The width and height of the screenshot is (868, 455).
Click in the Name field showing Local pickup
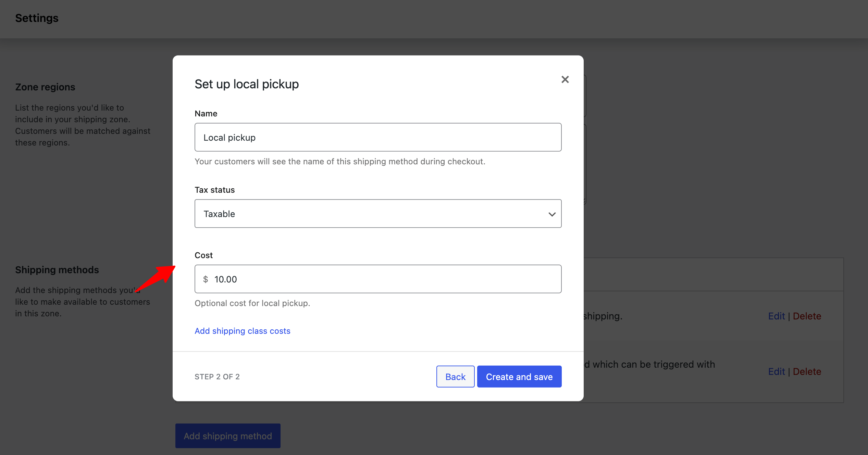(377, 137)
